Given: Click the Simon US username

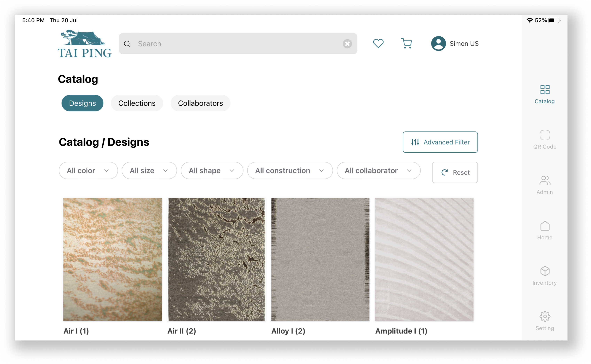Looking at the screenshot, I should [464, 44].
